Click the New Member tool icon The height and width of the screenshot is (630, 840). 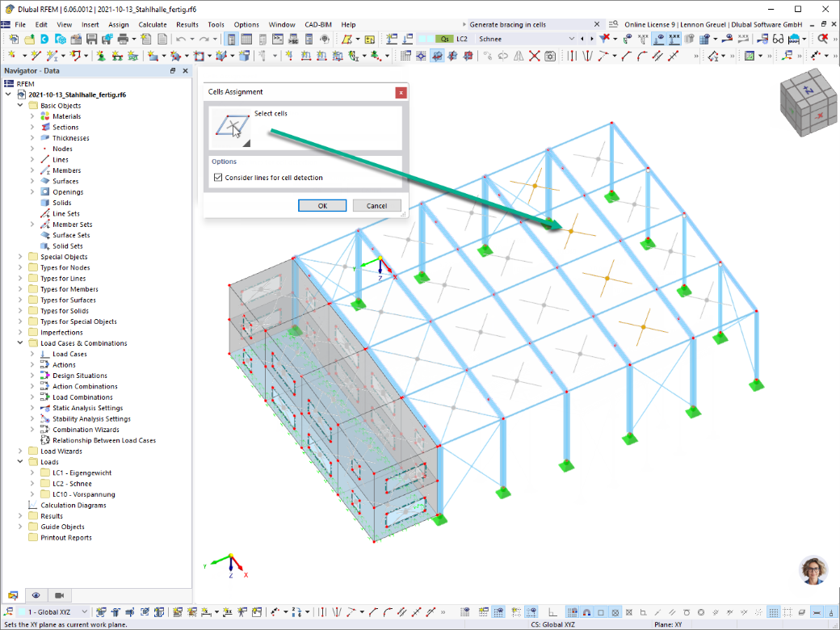coord(52,56)
